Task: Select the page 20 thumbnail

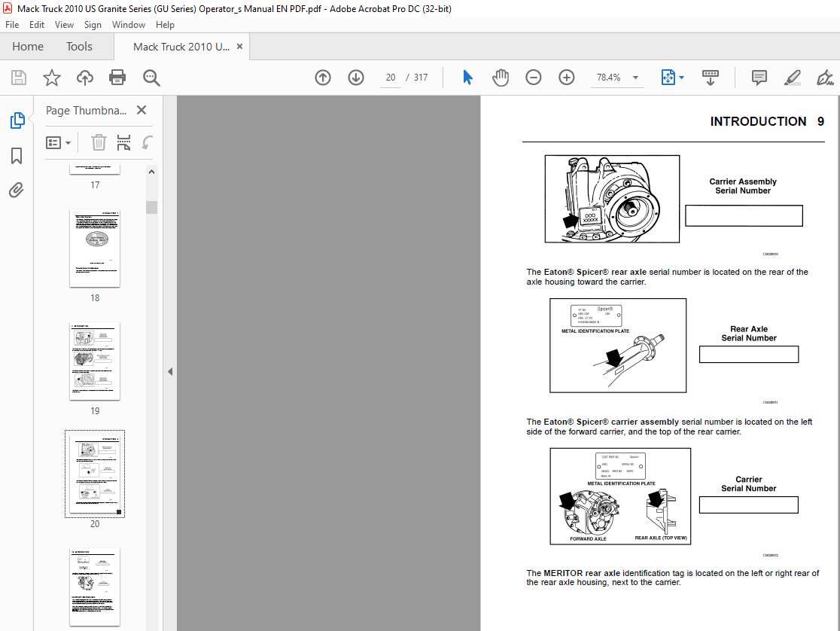Action: 95,474
